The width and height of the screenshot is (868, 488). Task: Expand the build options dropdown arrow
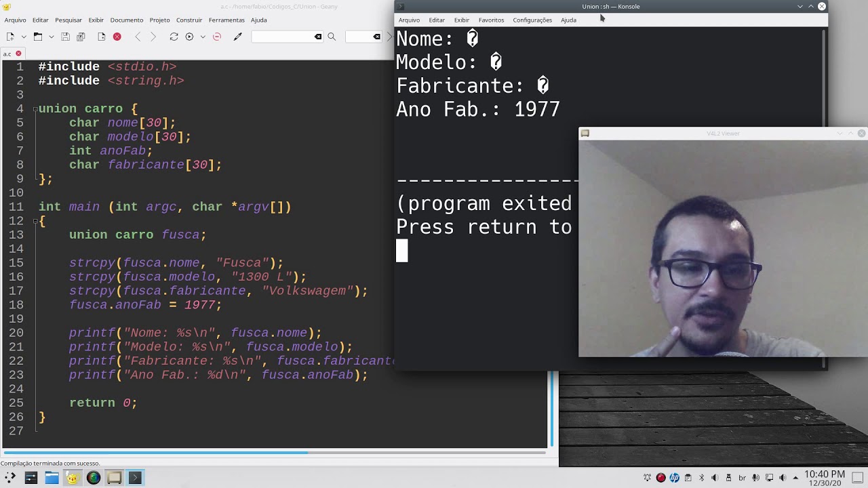point(202,37)
